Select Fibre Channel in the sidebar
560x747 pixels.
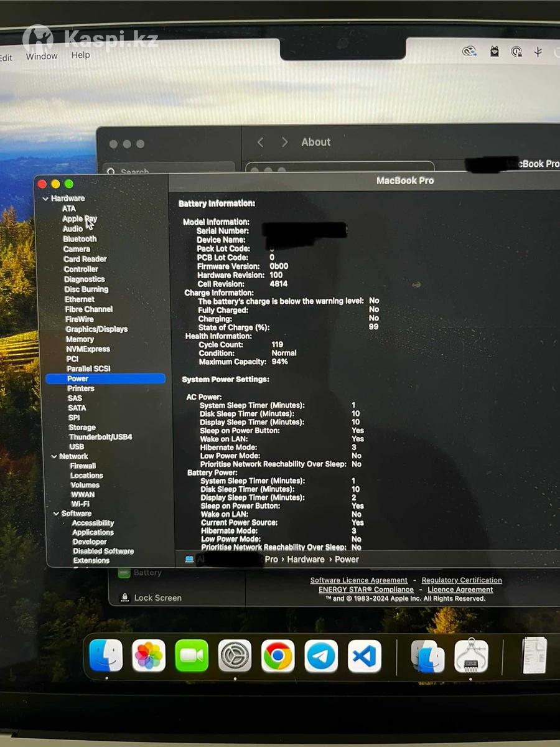point(89,309)
